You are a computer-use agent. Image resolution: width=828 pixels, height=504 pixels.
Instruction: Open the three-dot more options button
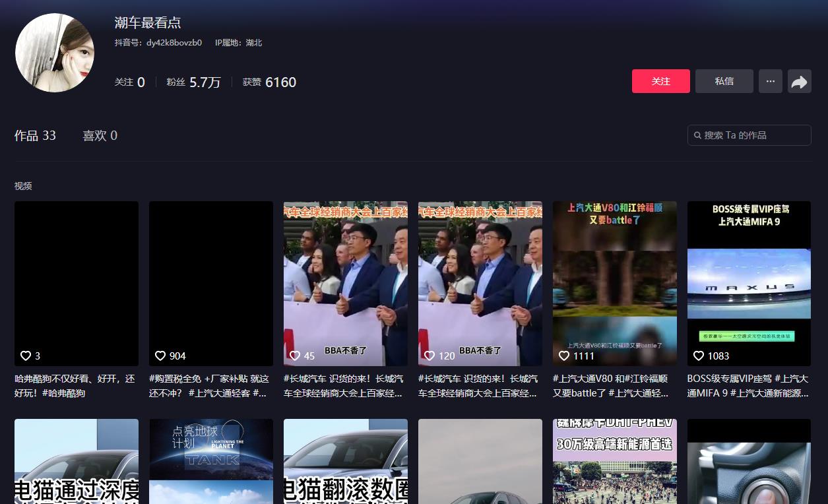771,82
